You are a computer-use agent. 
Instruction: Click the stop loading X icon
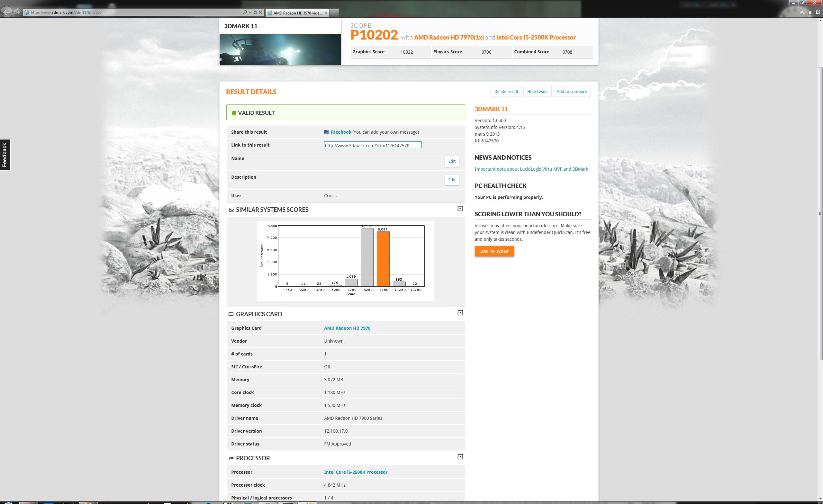click(260, 12)
